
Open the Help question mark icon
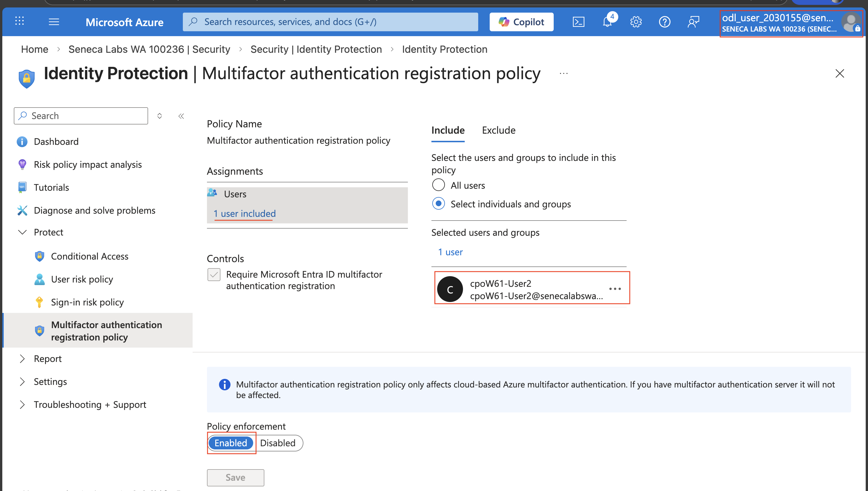tap(664, 22)
